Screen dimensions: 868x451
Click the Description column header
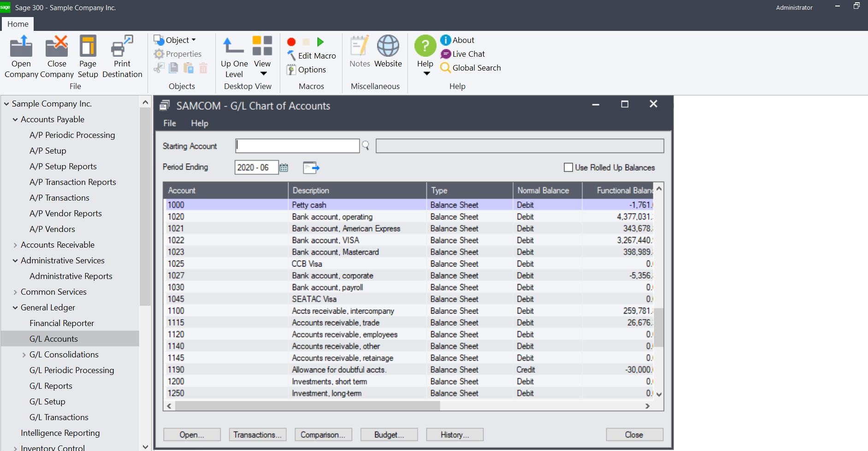click(x=357, y=190)
